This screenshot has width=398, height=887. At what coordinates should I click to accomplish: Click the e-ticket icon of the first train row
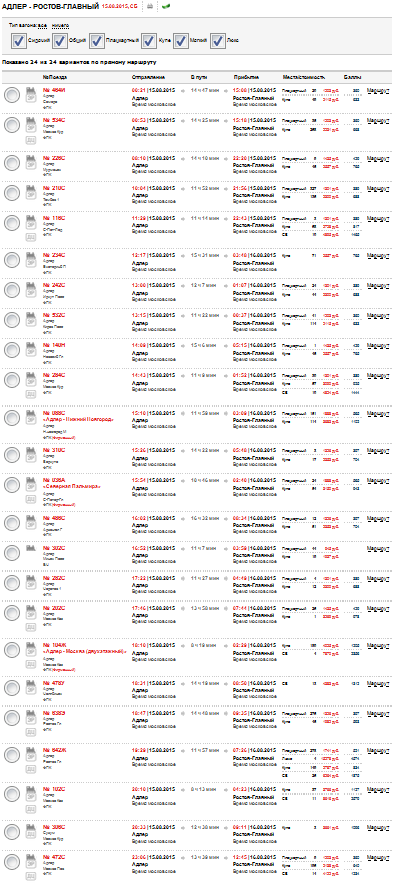pos(31,94)
